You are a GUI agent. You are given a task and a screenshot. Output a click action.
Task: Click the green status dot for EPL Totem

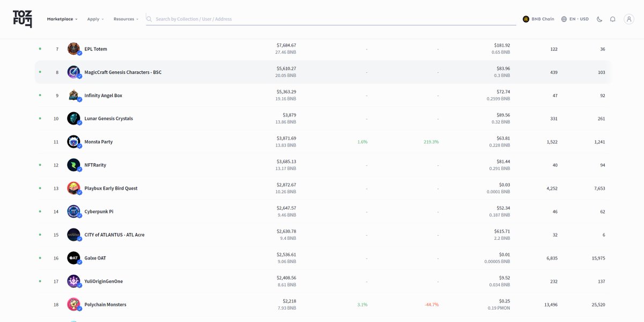(x=40, y=49)
